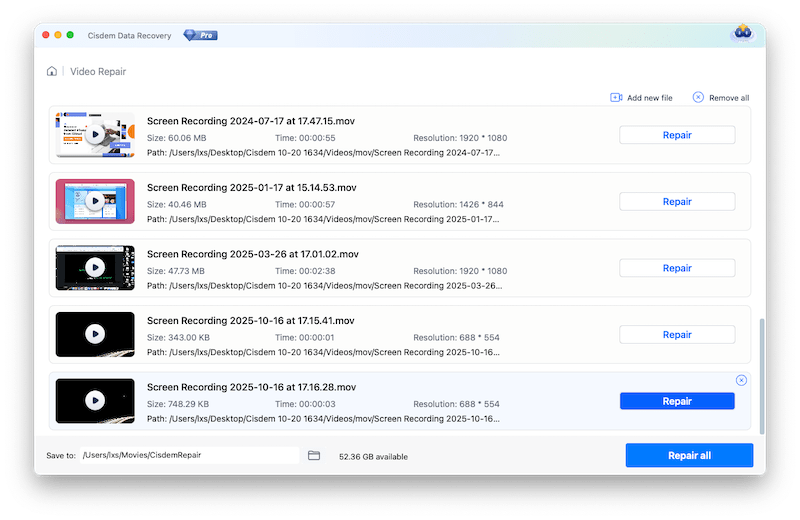Click the Remove all circle-x icon
800x520 pixels.
point(698,98)
